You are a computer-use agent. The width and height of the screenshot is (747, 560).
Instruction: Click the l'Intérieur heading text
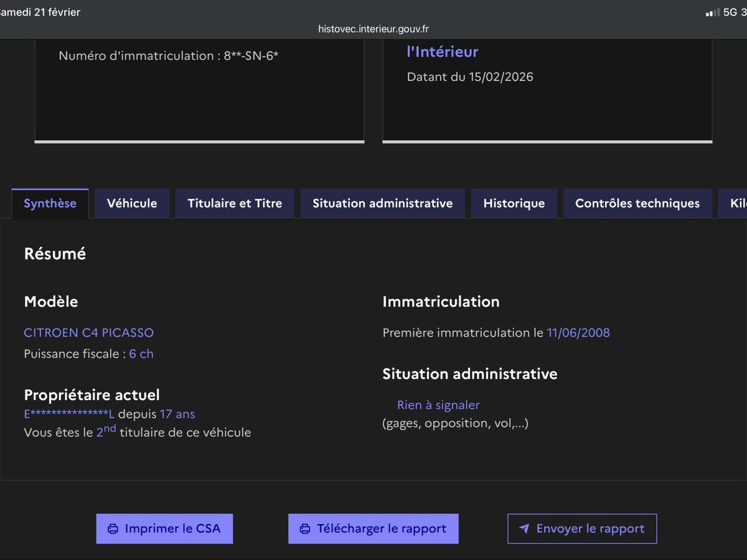(442, 52)
